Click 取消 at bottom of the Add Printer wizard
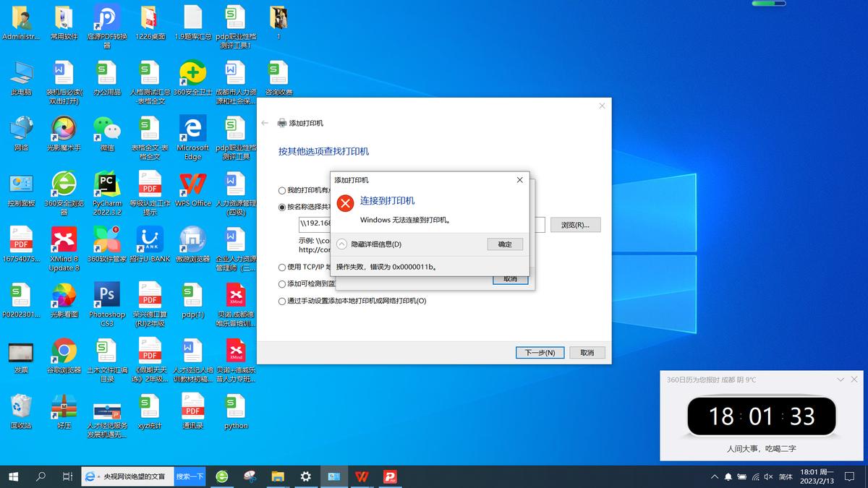The image size is (868, 488). 587,353
